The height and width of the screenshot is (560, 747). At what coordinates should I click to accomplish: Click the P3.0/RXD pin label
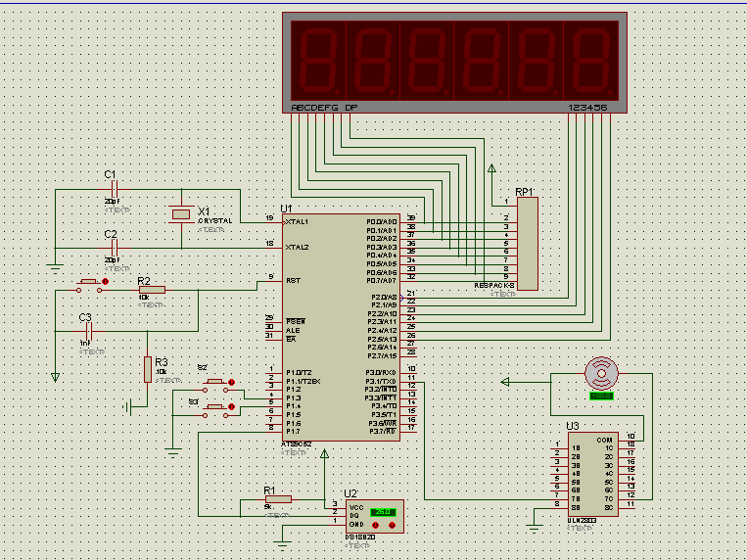pos(381,372)
